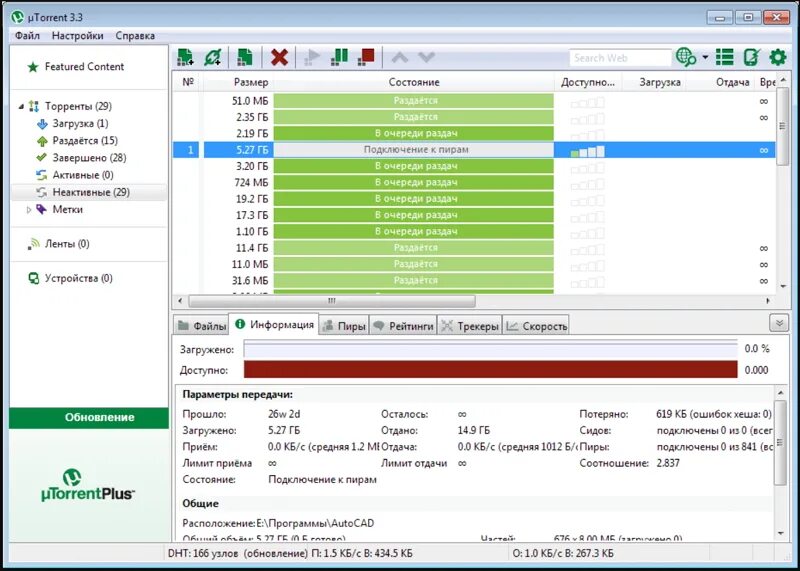Switch to the Информация tab
The height and width of the screenshot is (571, 800).
click(274, 325)
